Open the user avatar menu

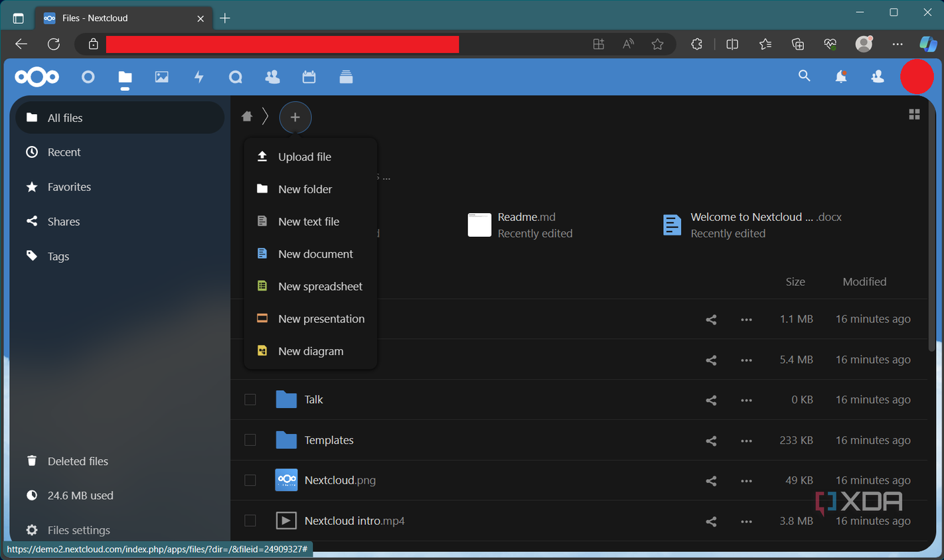pos(917,76)
